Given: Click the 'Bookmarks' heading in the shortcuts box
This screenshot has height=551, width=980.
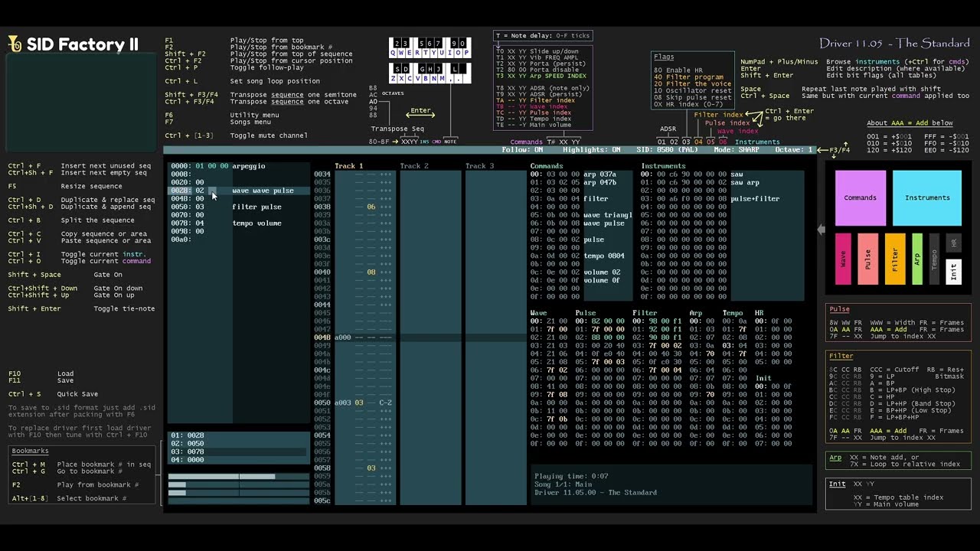Looking at the screenshot, I should (x=30, y=452).
